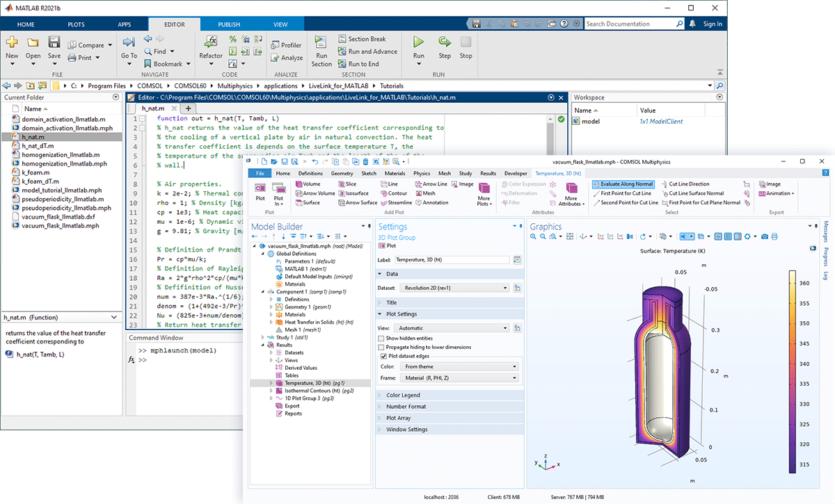Click Section Break button in MATLAB
The width and height of the screenshot is (835, 504).
coord(362,39)
